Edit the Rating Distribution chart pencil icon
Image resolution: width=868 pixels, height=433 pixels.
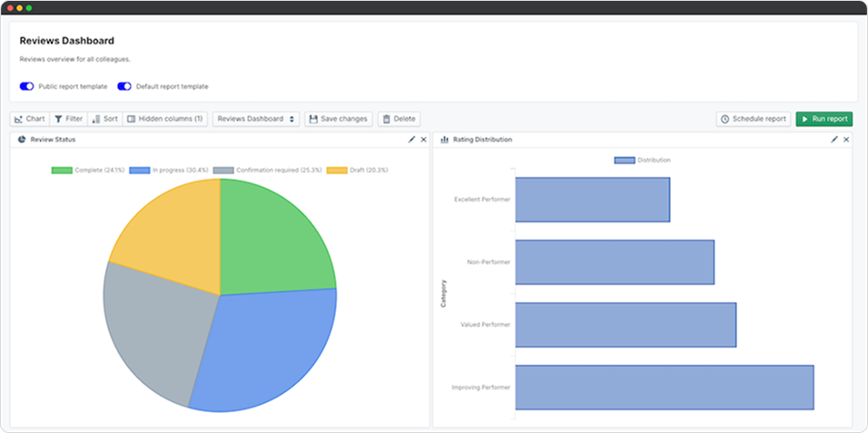834,140
